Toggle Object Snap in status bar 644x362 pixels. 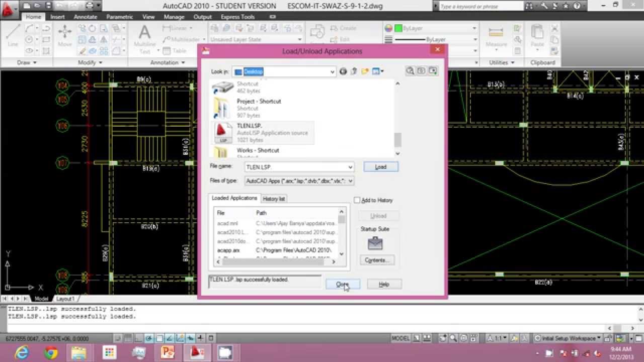[159, 338]
